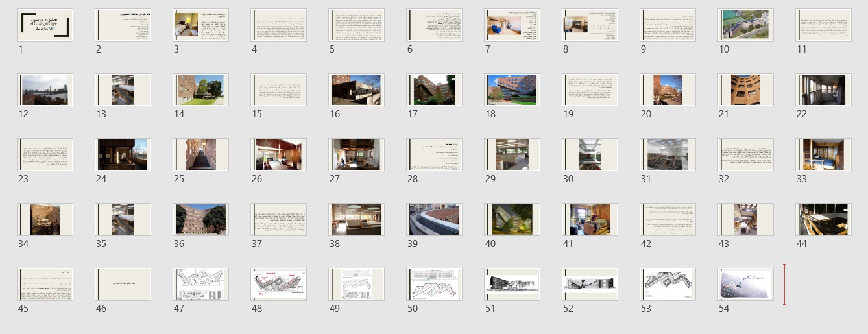Select slide 7 with the blue-chair room
868x334 pixels.
click(x=512, y=25)
